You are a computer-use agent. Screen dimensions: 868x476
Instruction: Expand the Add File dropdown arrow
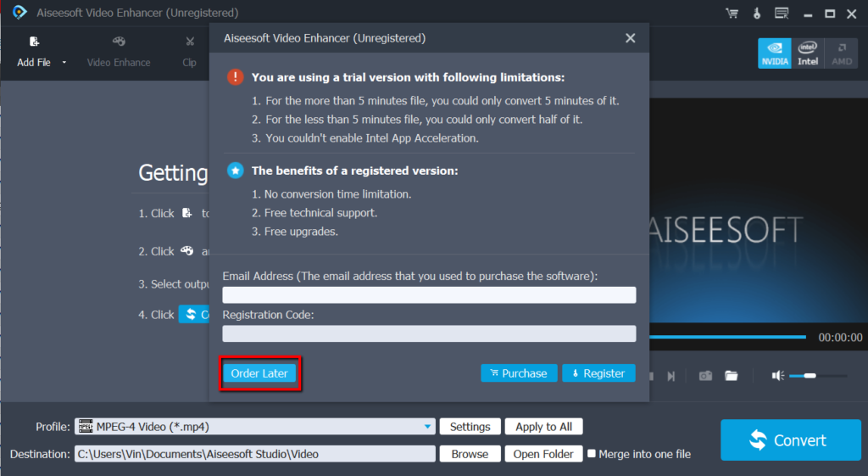64,63
